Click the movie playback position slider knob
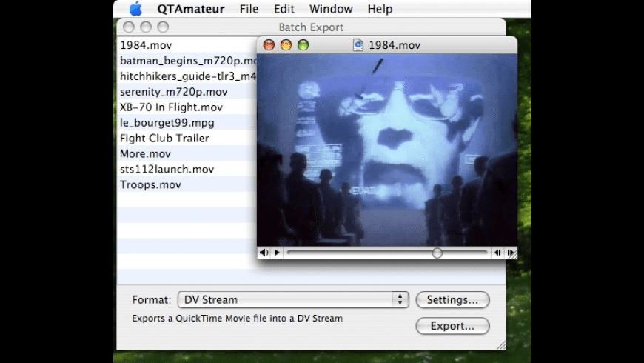Screen dimensions: 644x363 [x=437, y=253]
